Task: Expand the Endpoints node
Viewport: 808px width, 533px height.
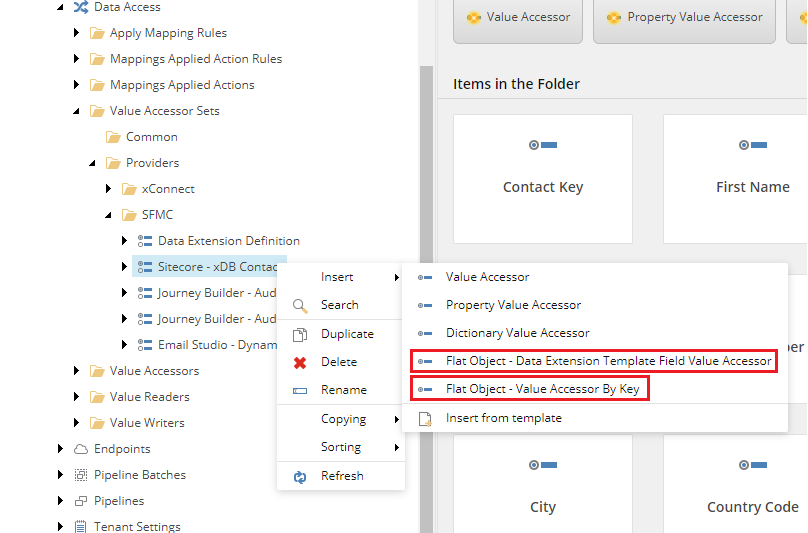Action: click(60, 448)
